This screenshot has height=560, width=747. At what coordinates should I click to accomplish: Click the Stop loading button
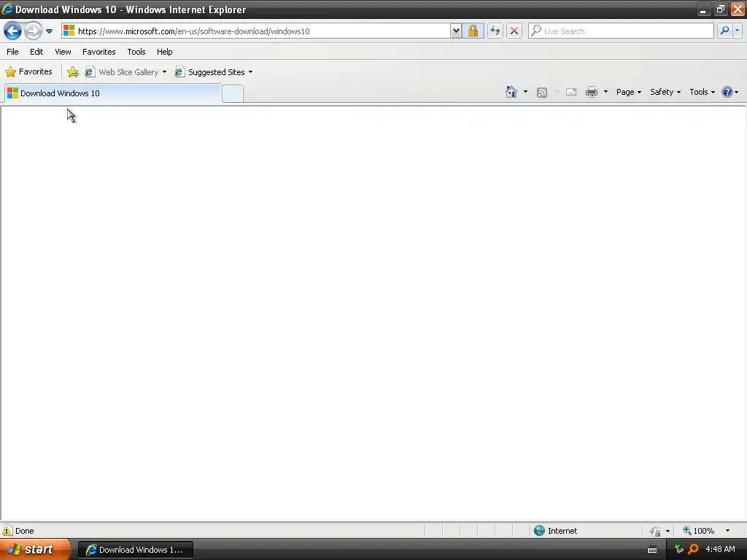514,31
